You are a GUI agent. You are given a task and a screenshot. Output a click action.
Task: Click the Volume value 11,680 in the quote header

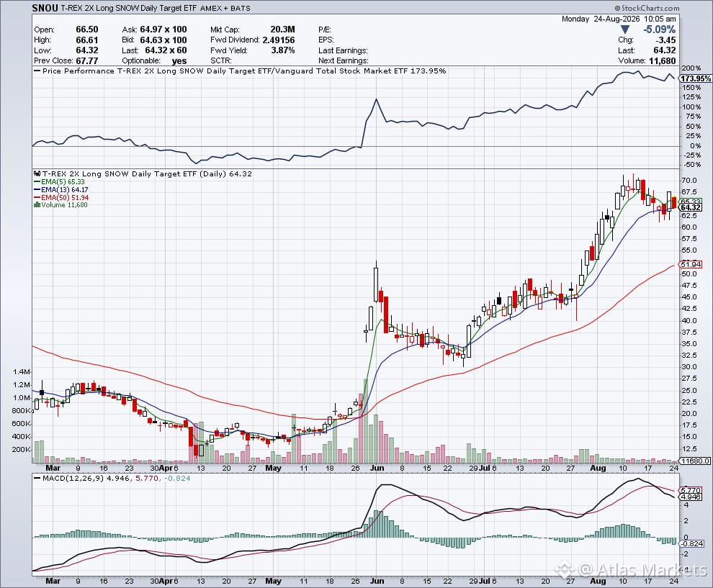click(662, 61)
